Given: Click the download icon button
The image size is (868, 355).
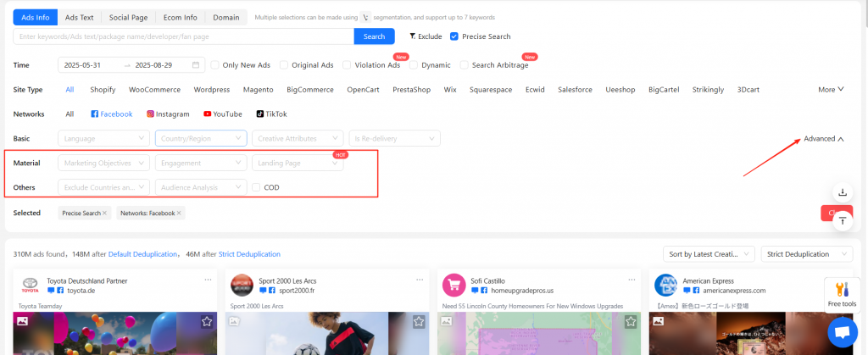Looking at the screenshot, I should tap(843, 192).
